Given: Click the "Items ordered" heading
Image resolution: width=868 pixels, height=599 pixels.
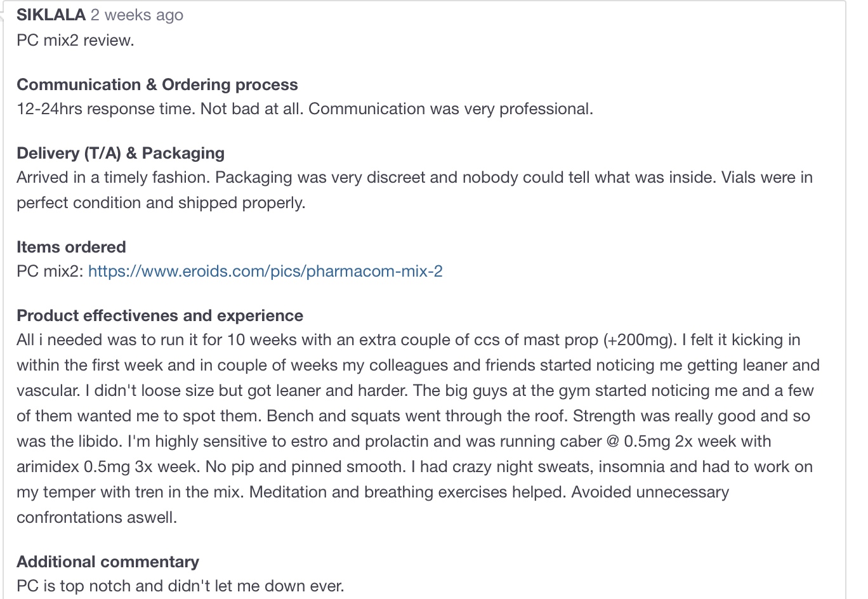Looking at the screenshot, I should click(71, 247).
